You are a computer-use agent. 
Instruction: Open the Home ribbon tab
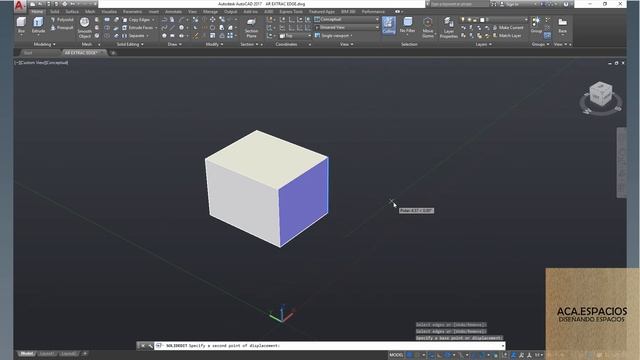(x=37, y=12)
